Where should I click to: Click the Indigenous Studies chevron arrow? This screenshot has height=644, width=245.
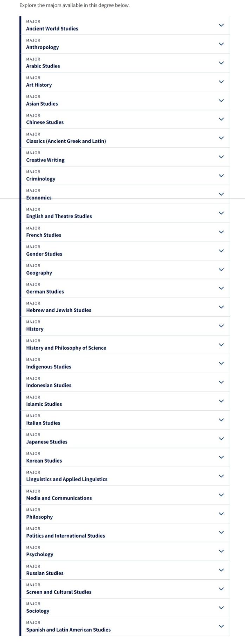pos(221,363)
